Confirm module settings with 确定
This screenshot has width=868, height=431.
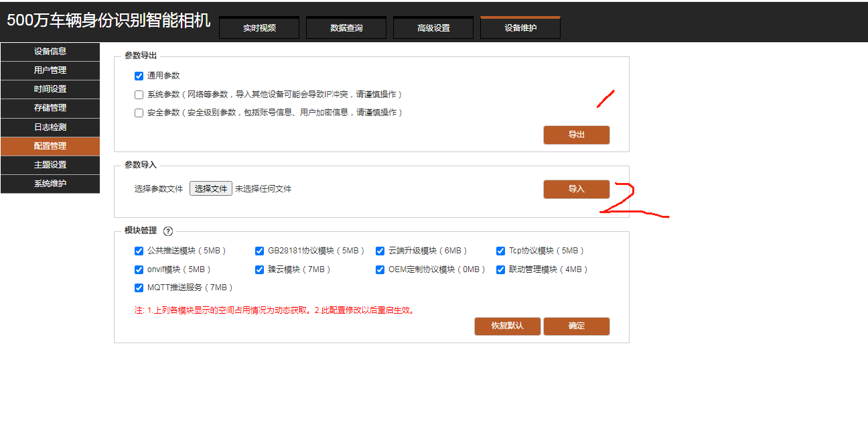click(577, 326)
